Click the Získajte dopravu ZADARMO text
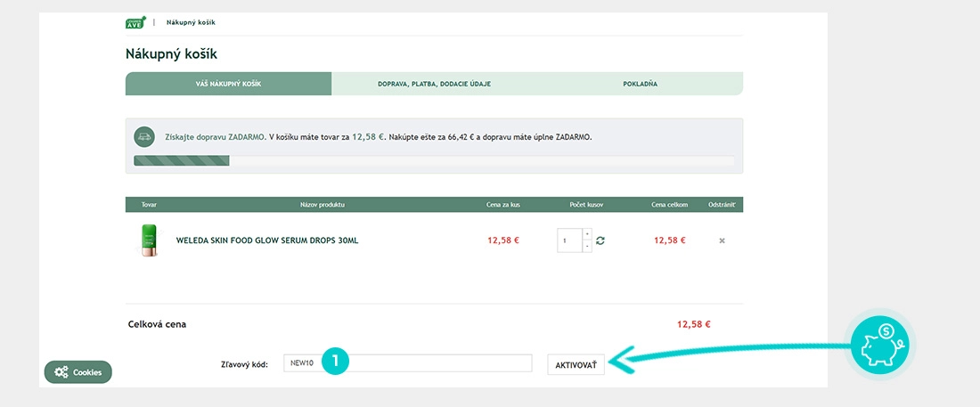Image resolution: width=980 pixels, height=407 pixels. [x=215, y=136]
